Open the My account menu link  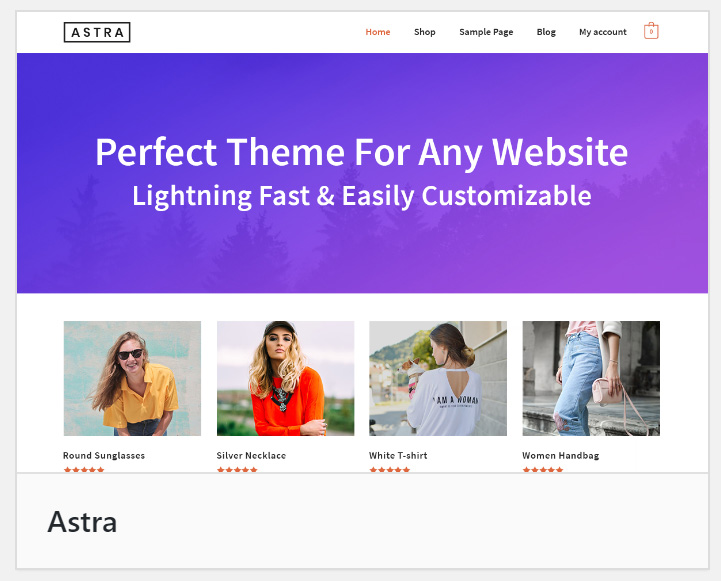click(602, 32)
